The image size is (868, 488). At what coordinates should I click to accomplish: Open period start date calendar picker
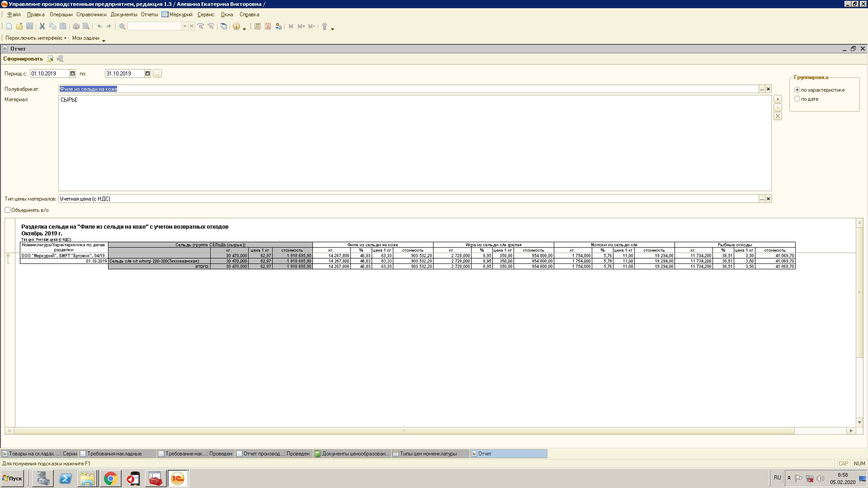[x=72, y=74]
